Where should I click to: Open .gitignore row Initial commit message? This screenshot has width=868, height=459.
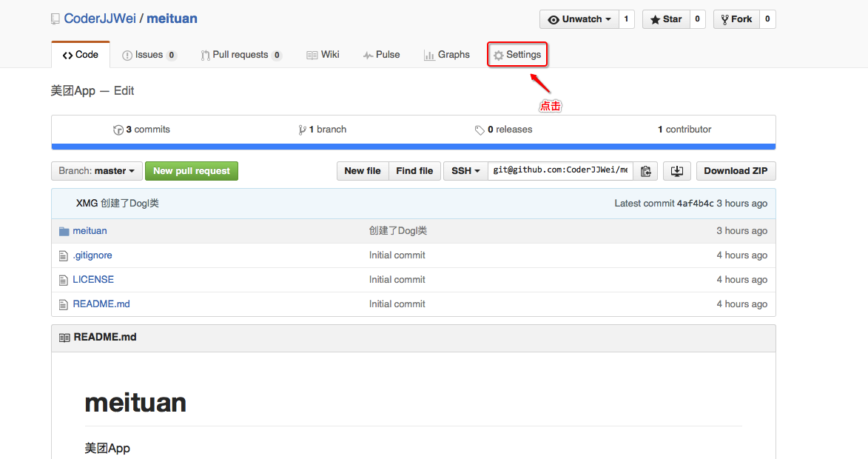397,255
